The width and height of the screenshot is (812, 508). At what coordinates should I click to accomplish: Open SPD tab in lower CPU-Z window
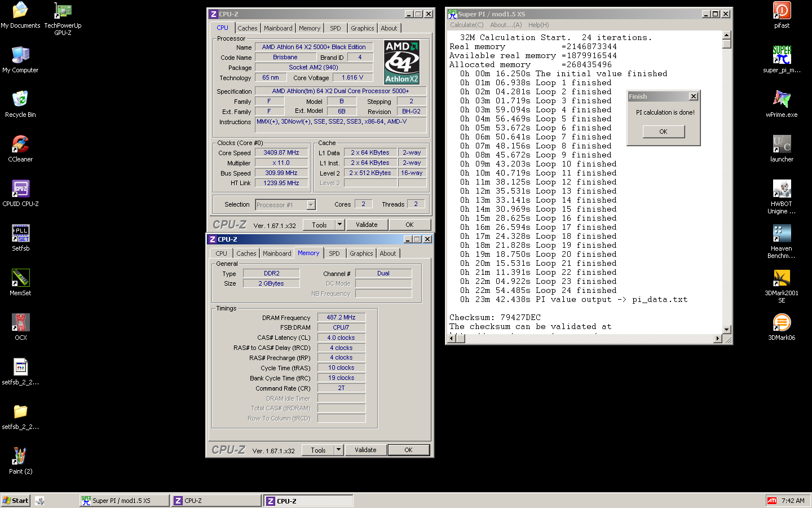coord(334,253)
